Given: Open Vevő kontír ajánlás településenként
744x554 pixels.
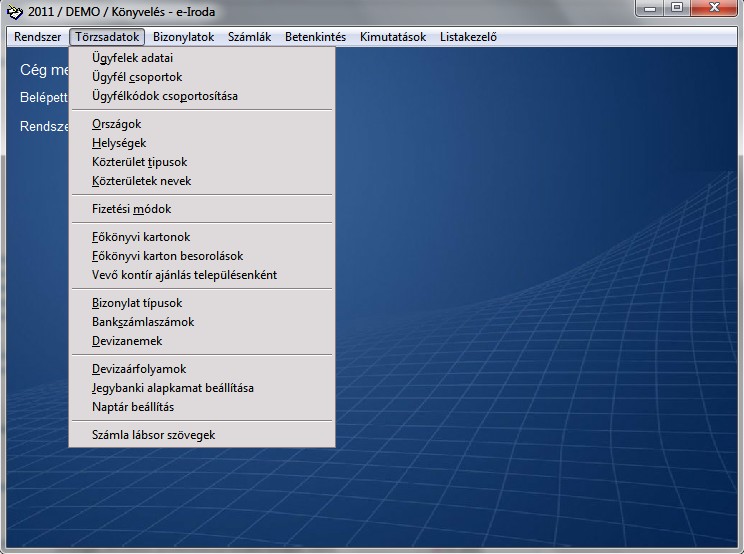Looking at the screenshot, I should (x=184, y=275).
